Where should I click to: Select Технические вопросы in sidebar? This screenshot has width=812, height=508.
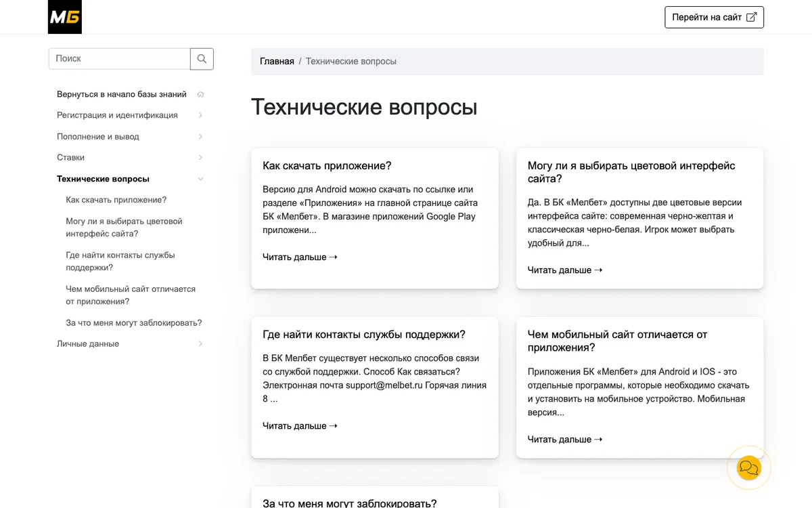pos(103,179)
